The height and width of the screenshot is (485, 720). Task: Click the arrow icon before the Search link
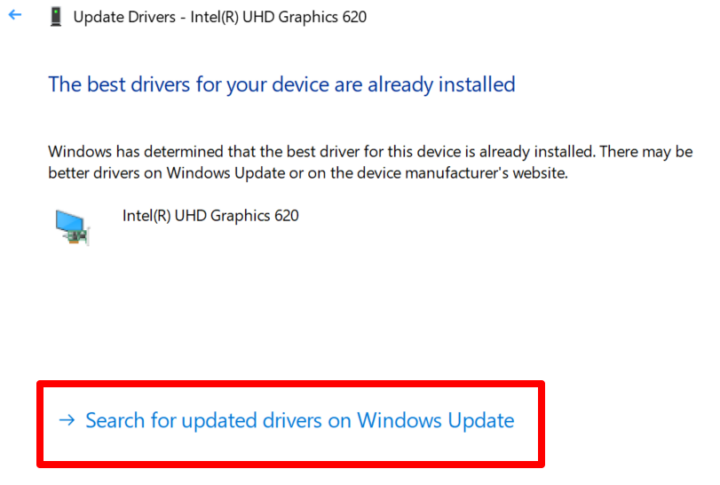coord(67,420)
